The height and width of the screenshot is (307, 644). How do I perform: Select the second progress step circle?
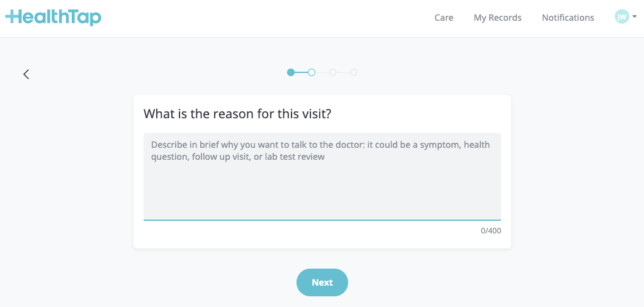click(x=312, y=72)
